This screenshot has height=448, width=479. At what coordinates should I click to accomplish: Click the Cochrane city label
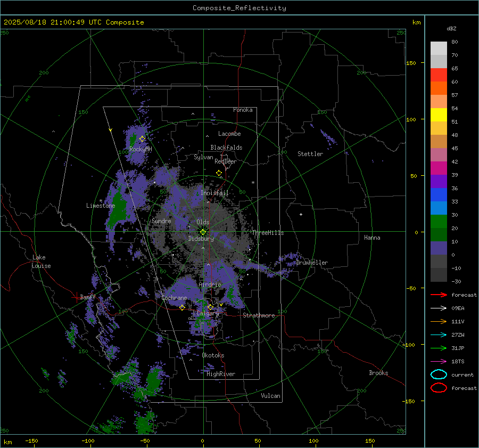click(x=174, y=298)
